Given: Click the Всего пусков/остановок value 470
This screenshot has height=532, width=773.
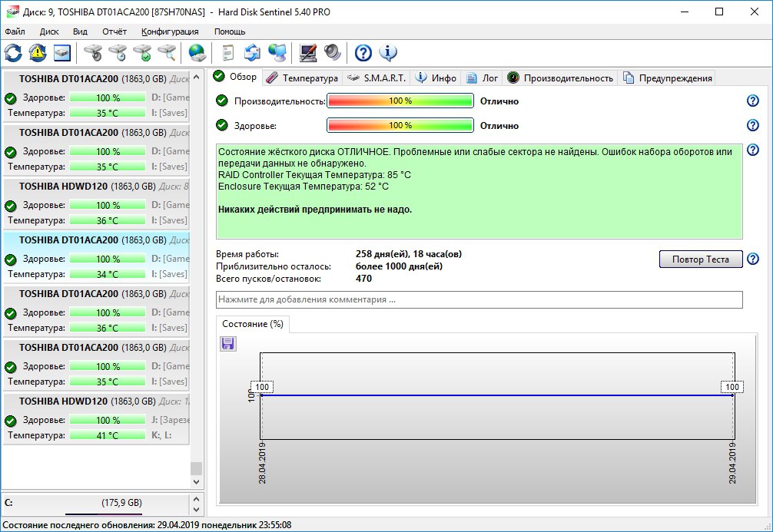Looking at the screenshot, I should (363, 279).
